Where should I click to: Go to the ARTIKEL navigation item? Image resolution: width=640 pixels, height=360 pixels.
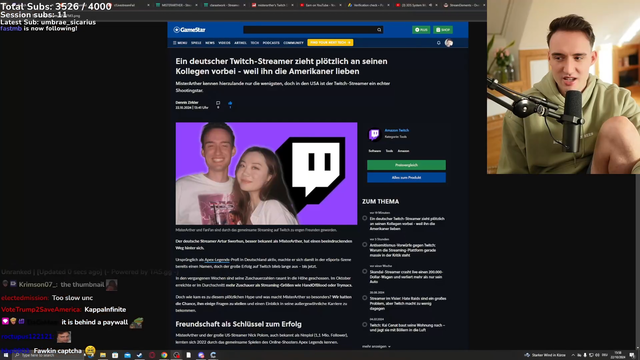(240, 43)
